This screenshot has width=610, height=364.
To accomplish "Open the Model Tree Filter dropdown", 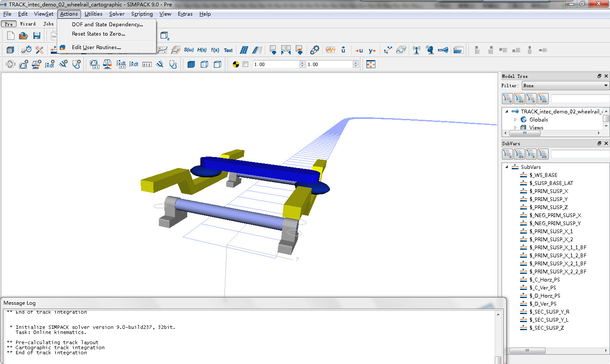I will (566, 85).
